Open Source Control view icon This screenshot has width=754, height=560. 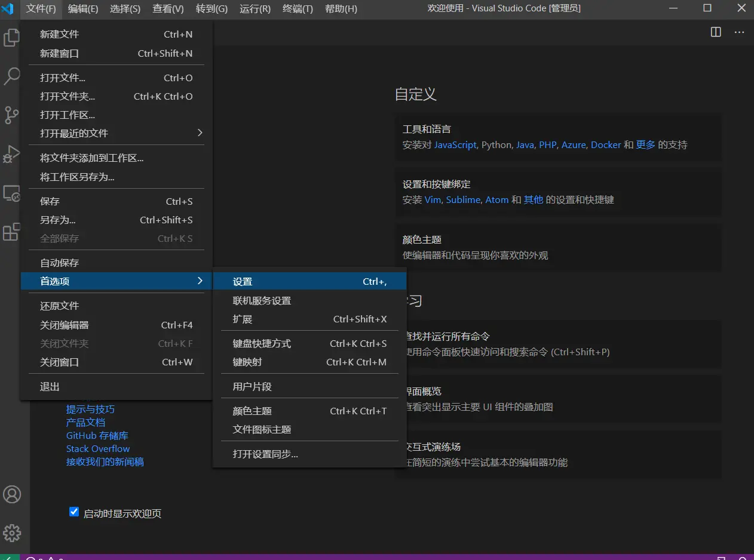click(x=11, y=115)
